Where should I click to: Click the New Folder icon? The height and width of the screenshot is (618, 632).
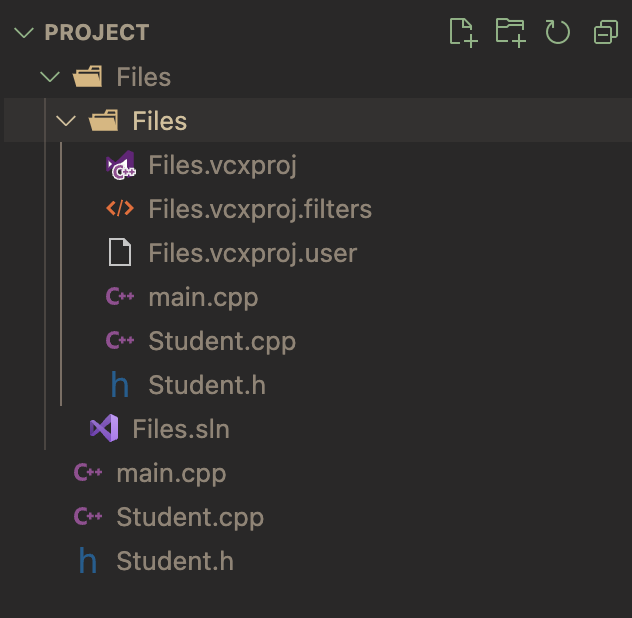coord(511,32)
